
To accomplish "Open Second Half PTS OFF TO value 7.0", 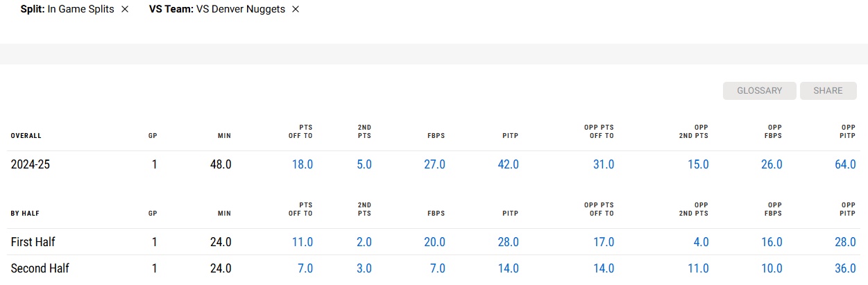I will tap(305, 268).
